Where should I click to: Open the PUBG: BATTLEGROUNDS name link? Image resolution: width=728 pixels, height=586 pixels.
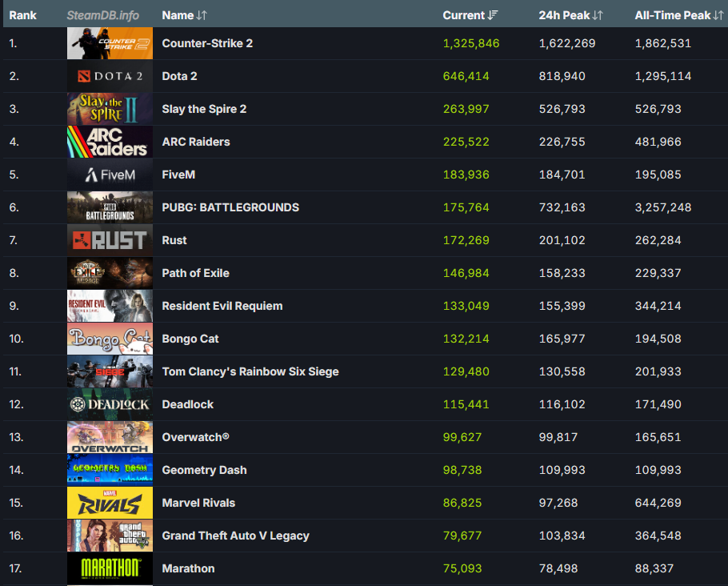230,207
